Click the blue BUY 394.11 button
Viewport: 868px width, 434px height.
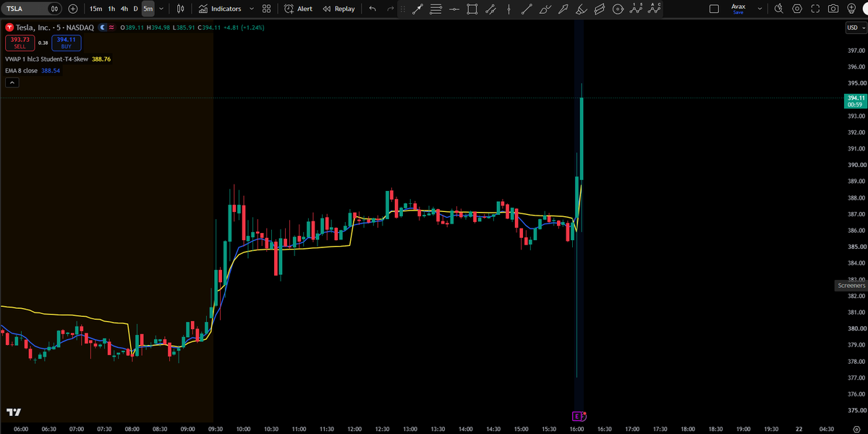pos(66,43)
